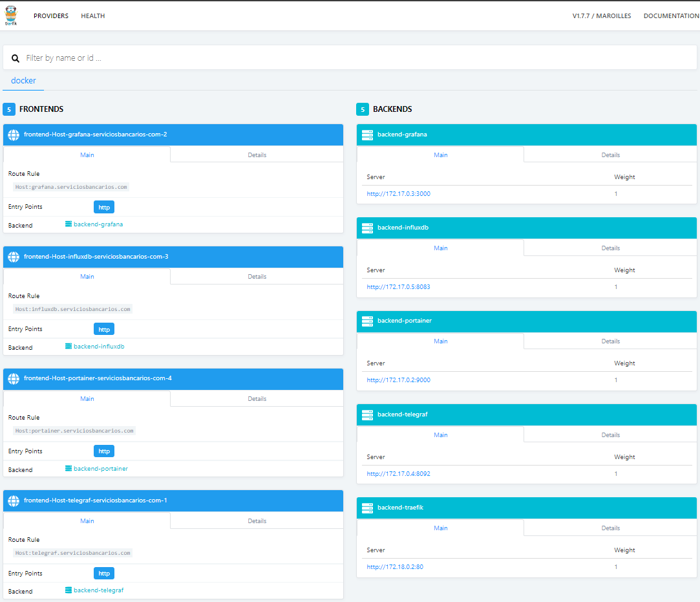Screen dimensions: 700x602
Task: Select Main tab of backend-traefik
Action: click(441, 528)
